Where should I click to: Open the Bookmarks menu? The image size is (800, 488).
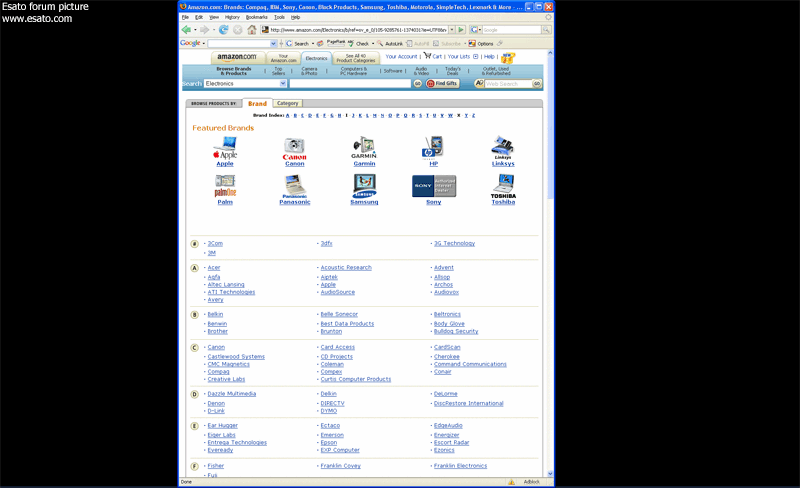click(x=257, y=17)
